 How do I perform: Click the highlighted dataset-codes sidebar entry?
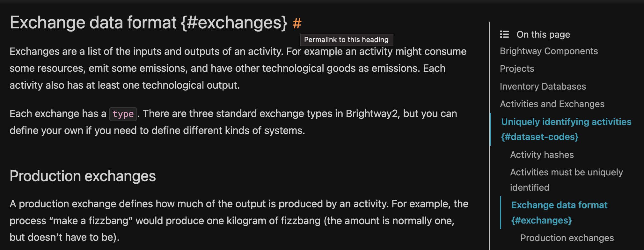[540, 137]
